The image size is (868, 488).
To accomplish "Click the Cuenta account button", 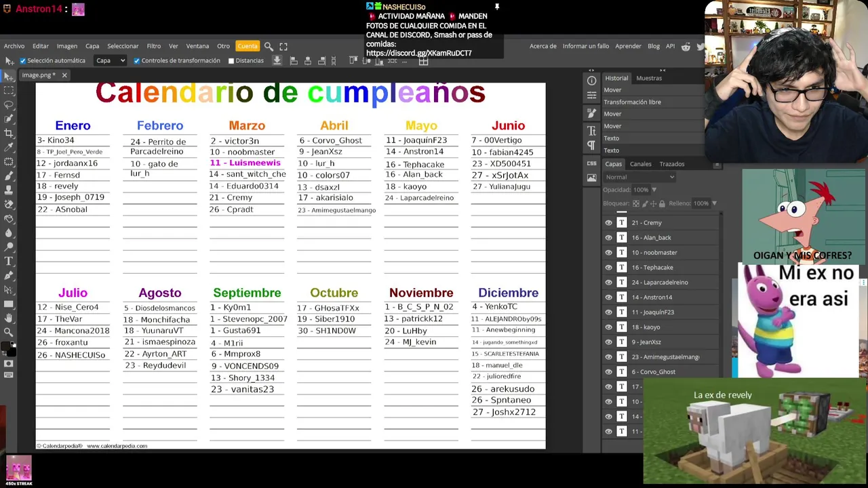I will pos(248,46).
